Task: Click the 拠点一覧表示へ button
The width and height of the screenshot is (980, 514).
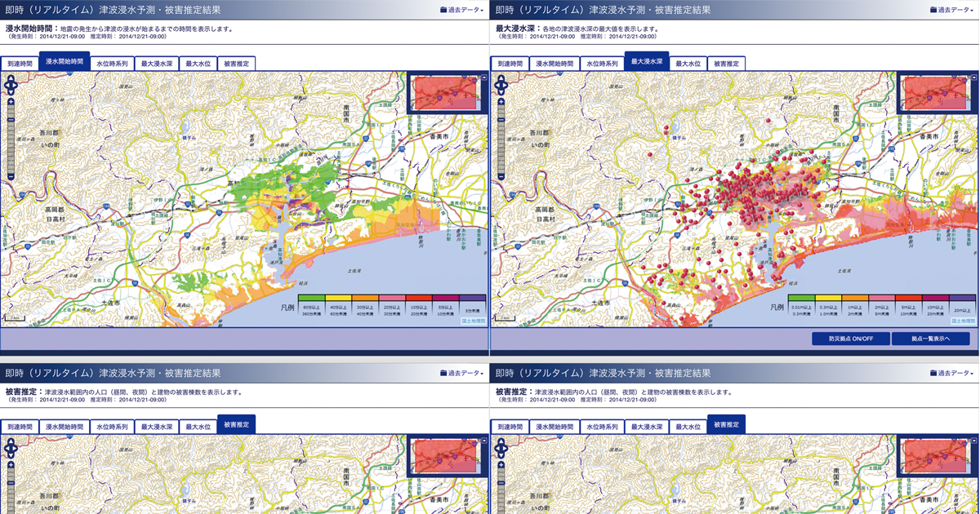Action: pyautogui.click(x=930, y=339)
